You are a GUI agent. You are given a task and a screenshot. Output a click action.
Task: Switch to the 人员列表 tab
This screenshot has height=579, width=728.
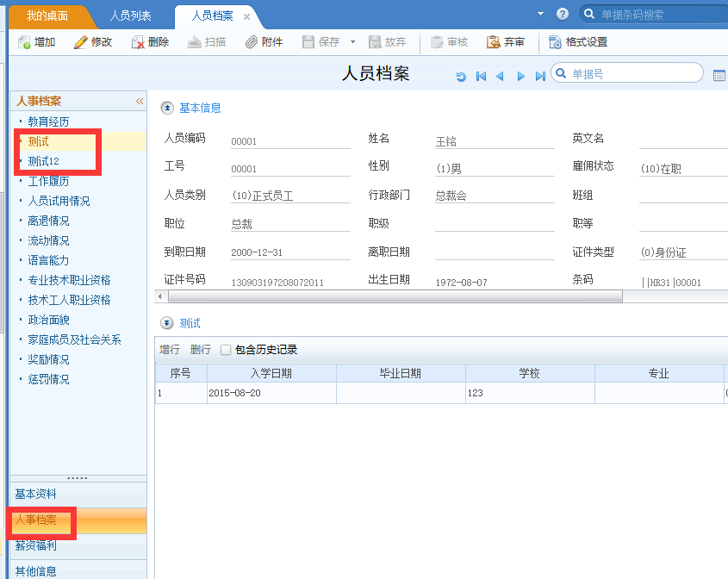tap(130, 16)
